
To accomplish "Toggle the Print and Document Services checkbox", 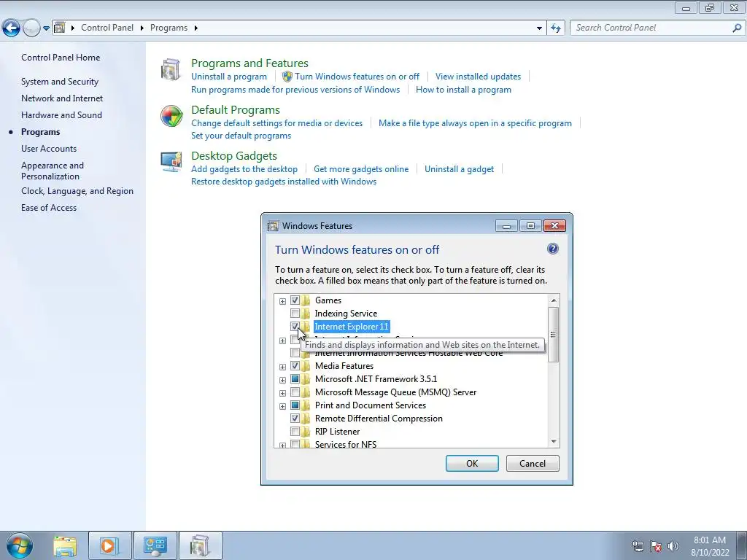I will coord(295,405).
